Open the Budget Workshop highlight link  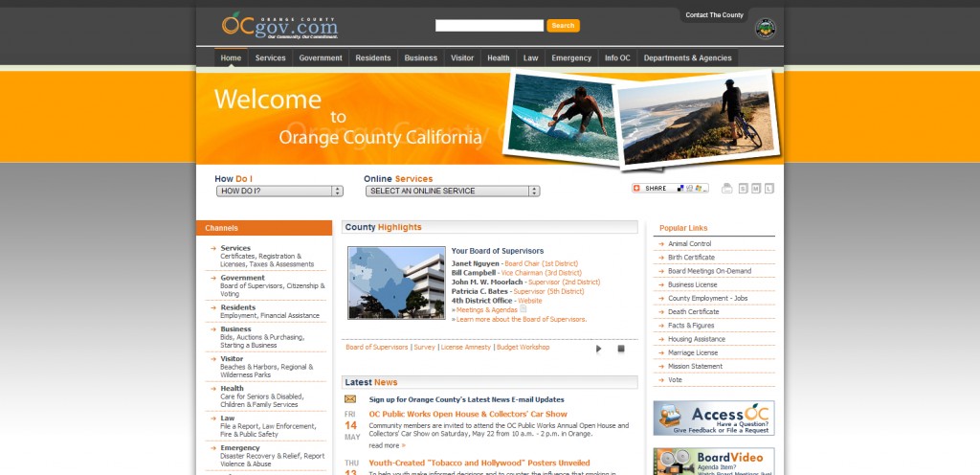pyautogui.click(x=523, y=348)
